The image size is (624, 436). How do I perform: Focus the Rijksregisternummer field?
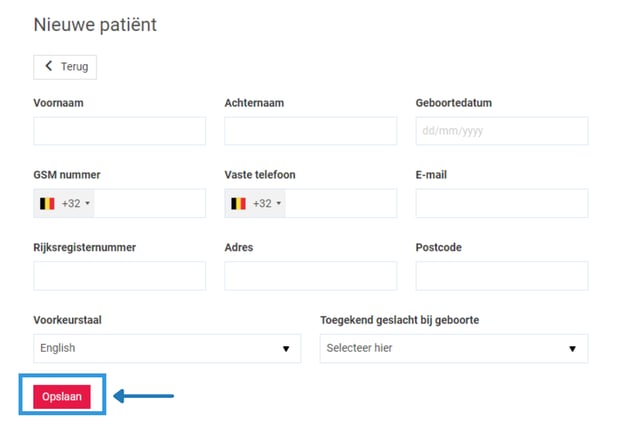click(x=119, y=276)
